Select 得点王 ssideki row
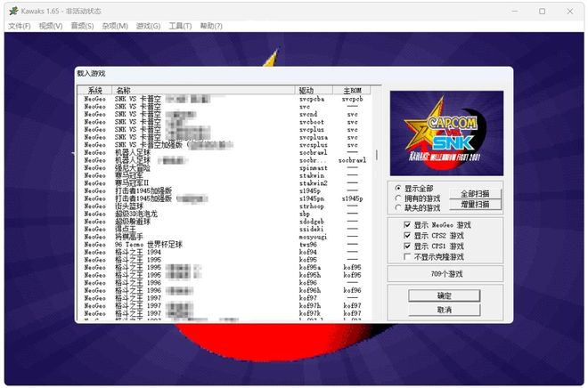 [x=224, y=229]
